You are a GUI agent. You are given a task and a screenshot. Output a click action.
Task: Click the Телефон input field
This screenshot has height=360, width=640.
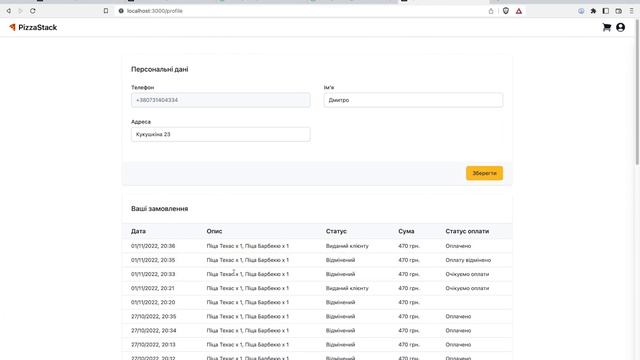pyautogui.click(x=220, y=100)
